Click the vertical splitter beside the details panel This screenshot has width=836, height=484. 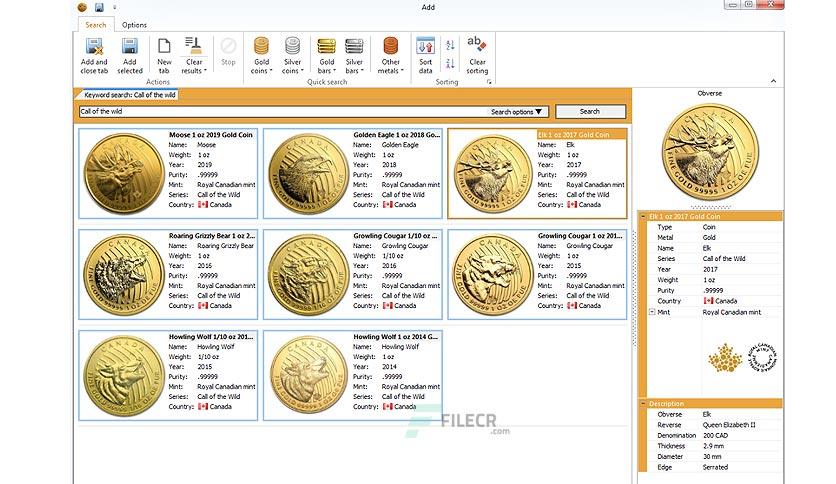click(634, 288)
